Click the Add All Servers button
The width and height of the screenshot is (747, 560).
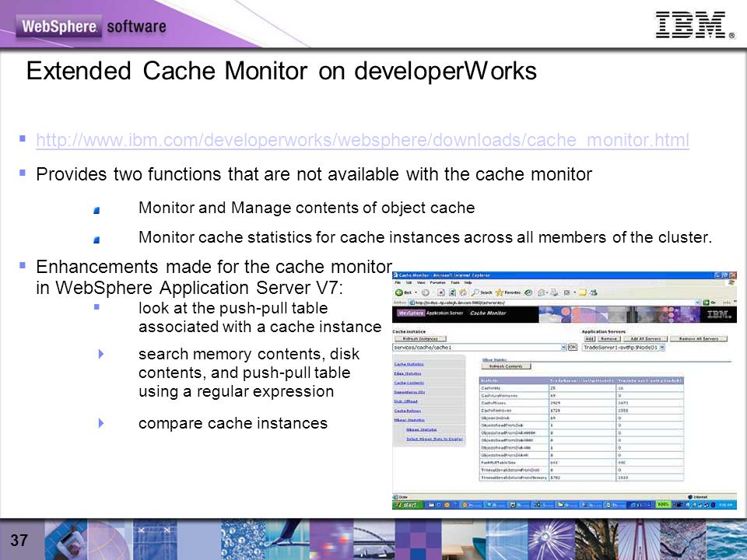[646, 338]
